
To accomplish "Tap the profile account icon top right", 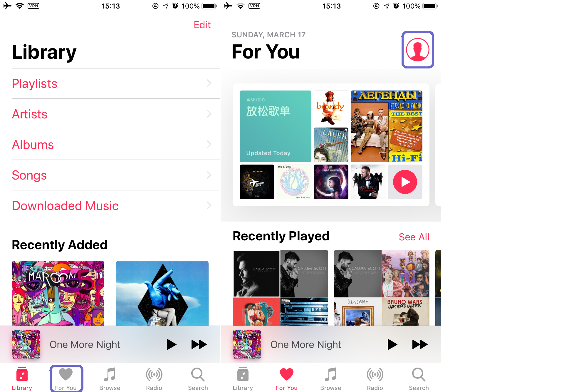I will [418, 50].
